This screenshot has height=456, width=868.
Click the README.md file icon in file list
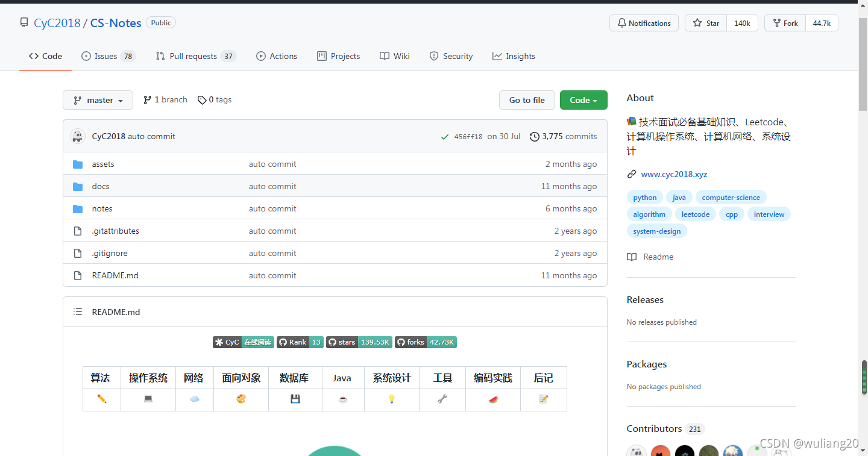[x=78, y=275]
